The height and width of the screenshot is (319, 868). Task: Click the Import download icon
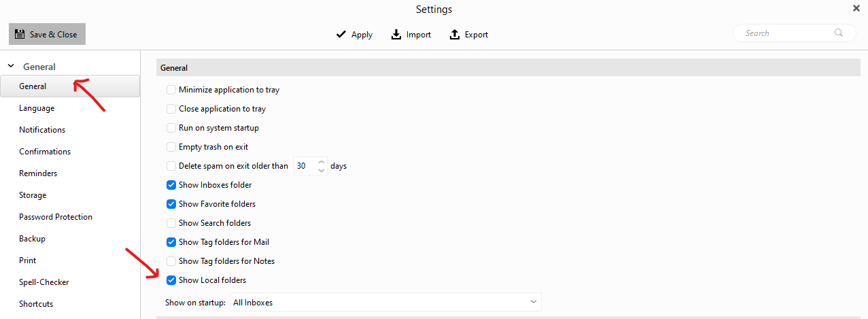[396, 35]
